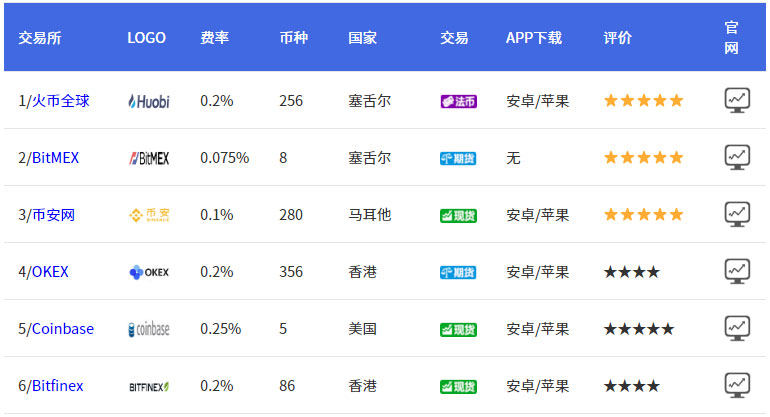This screenshot has width=770, height=417.
Task: Click the green 现货 badge in Bitfinex row
Action: 459,387
